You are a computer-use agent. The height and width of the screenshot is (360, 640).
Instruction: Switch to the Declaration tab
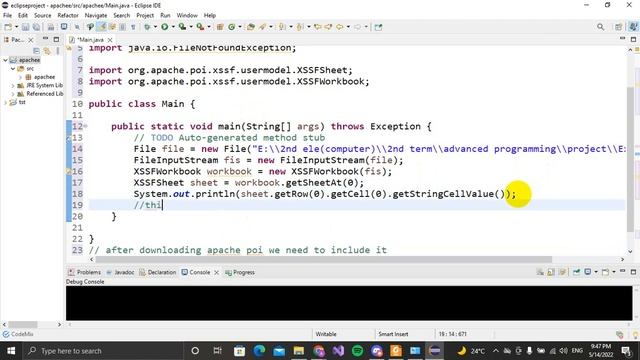pyautogui.click(x=158, y=272)
